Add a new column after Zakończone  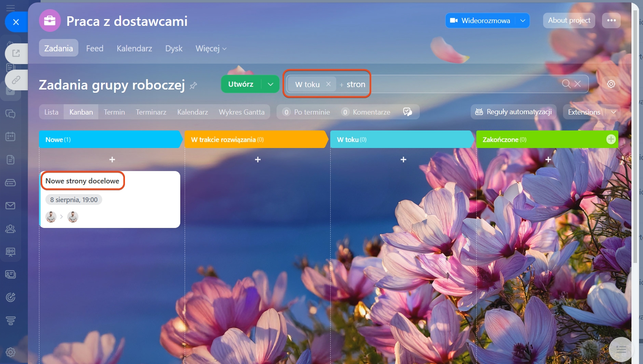(x=611, y=139)
